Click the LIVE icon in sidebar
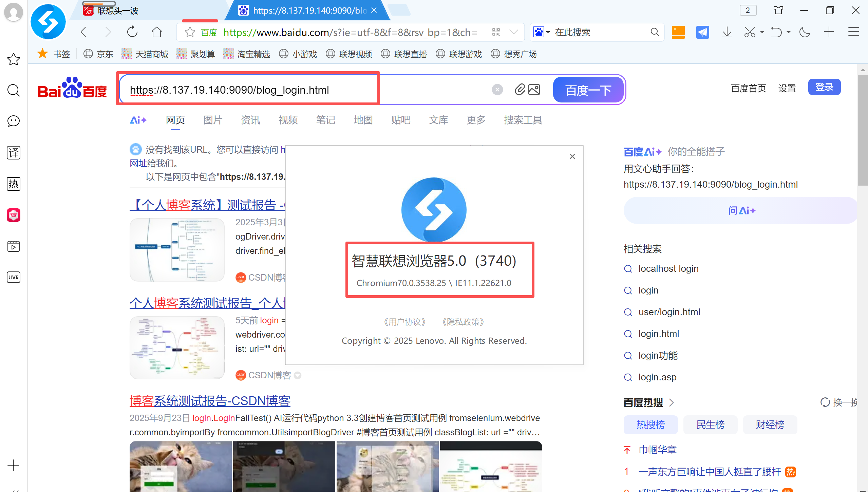The height and width of the screenshot is (492, 868). tap(14, 277)
